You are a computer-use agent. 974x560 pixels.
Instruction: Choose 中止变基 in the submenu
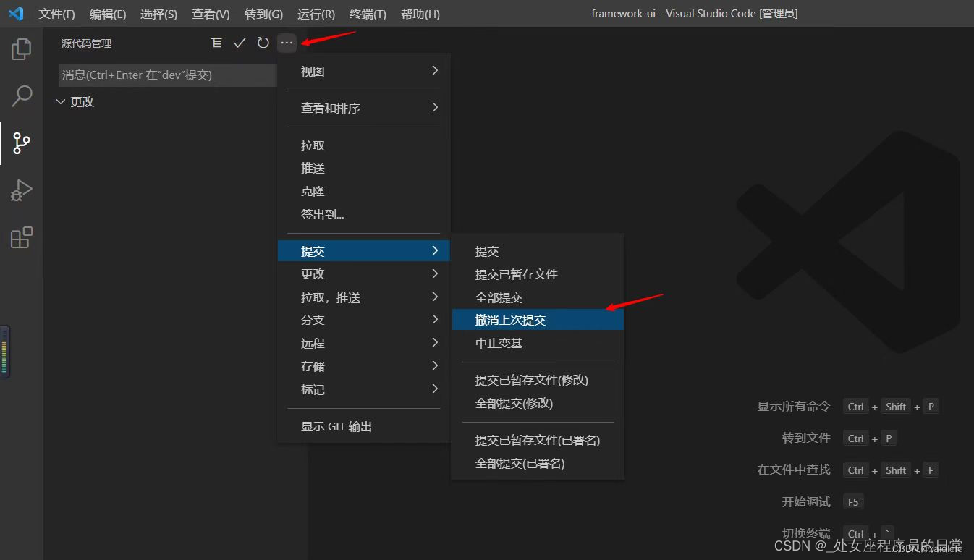[538, 343]
